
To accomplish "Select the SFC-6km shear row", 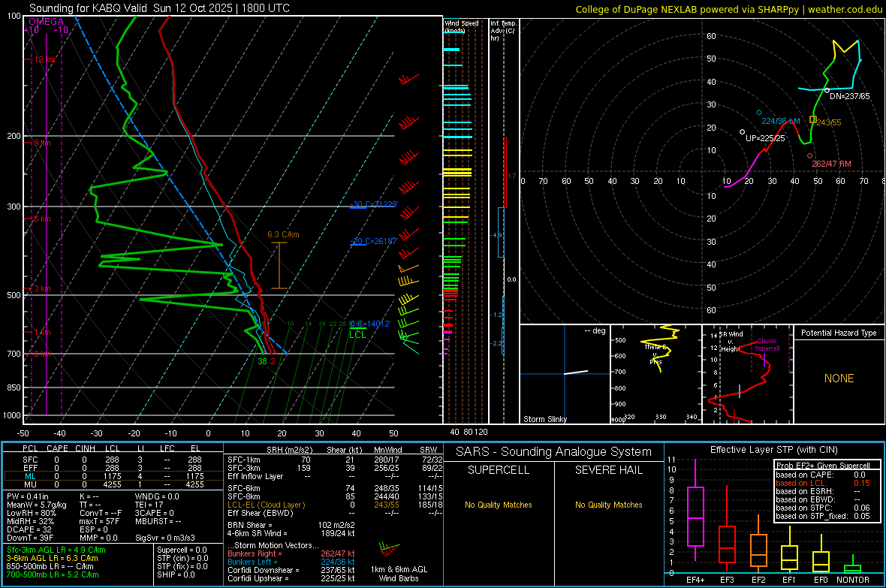I will click(x=335, y=488).
